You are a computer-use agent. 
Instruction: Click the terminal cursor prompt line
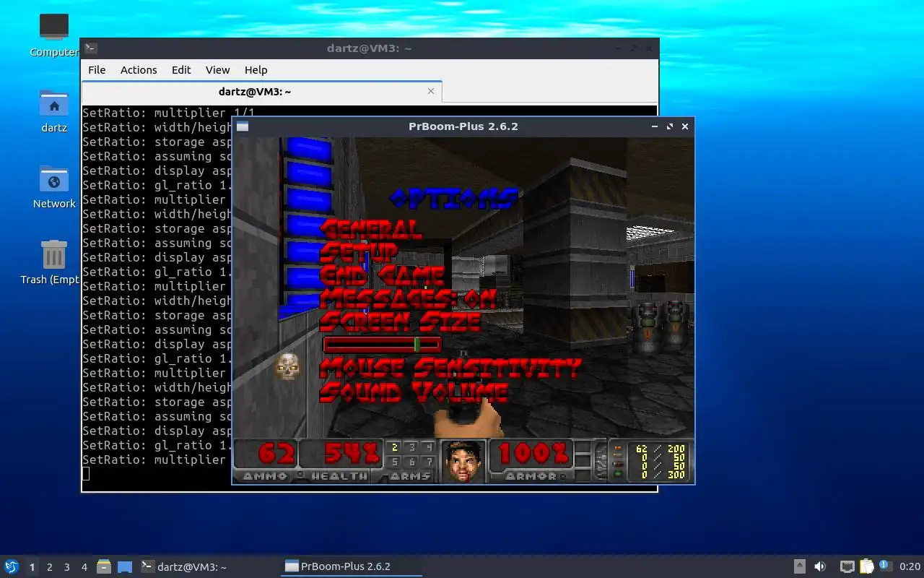[x=85, y=474]
